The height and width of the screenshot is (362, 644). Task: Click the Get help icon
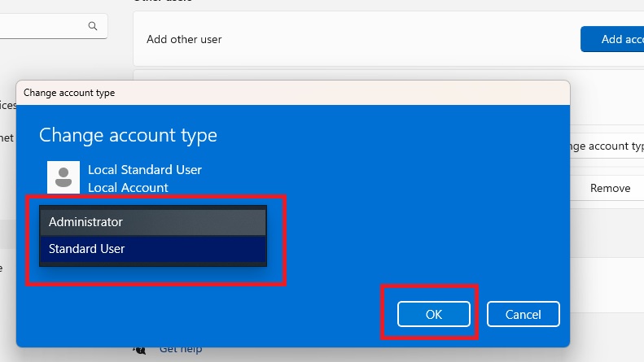[x=139, y=350]
